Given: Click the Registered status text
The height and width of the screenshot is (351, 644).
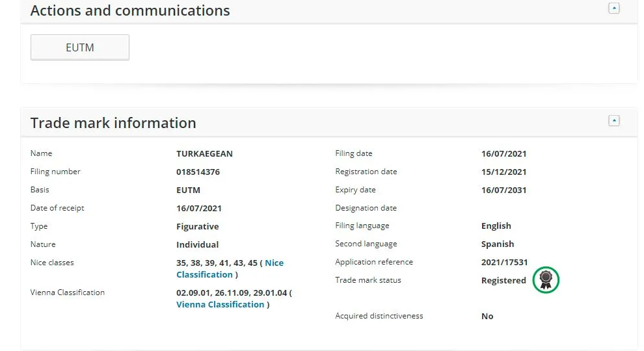Looking at the screenshot, I should click(x=503, y=280).
